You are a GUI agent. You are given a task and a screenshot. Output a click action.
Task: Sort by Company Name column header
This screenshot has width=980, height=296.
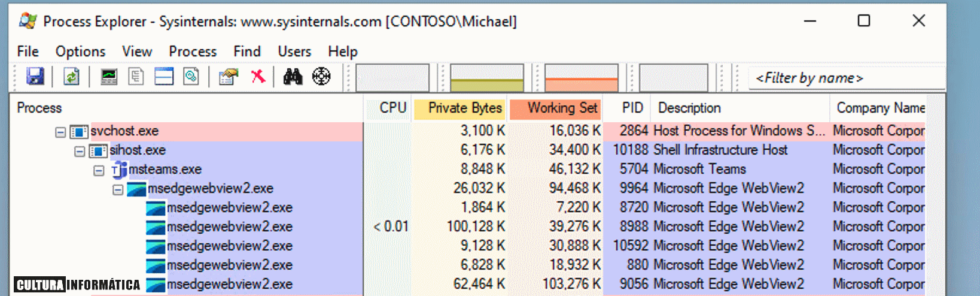tap(878, 108)
